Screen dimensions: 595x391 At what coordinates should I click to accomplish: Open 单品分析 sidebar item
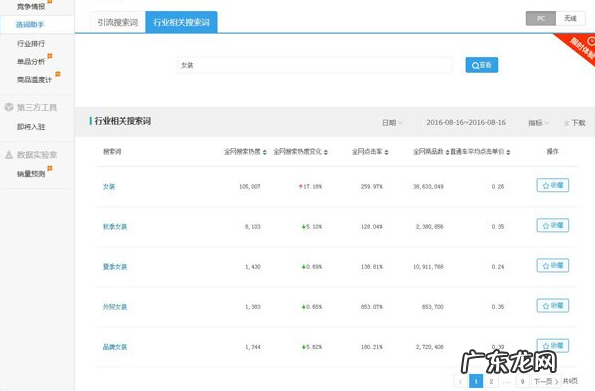click(x=31, y=61)
